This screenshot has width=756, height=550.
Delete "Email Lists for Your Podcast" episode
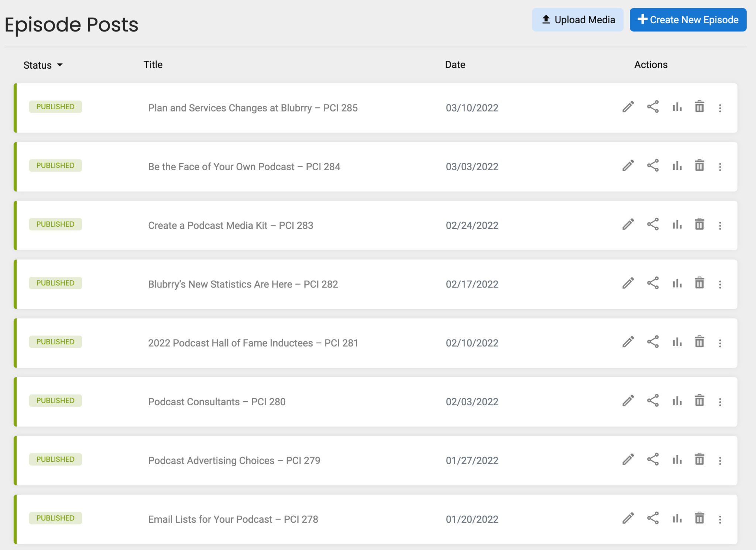[700, 519]
